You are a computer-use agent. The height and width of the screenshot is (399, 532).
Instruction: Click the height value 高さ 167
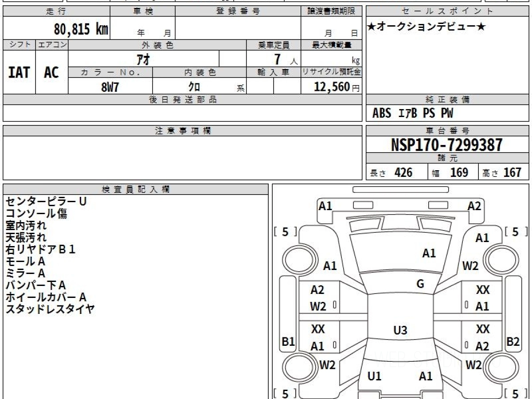point(502,172)
